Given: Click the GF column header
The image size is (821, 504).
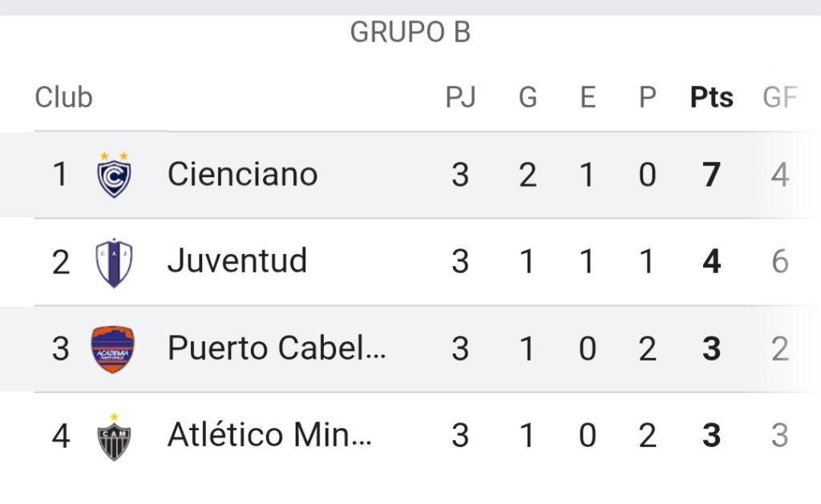Looking at the screenshot, I should coord(779,97).
